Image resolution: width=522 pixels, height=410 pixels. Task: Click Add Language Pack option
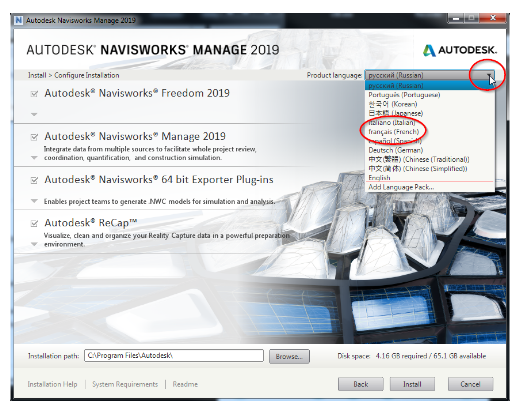pos(430,187)
